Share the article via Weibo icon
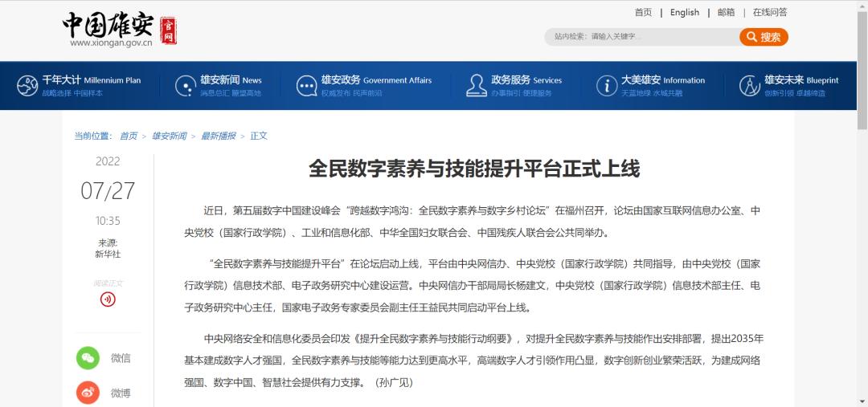The height and width of the screenshot is (407, 868). pos(88,393)
